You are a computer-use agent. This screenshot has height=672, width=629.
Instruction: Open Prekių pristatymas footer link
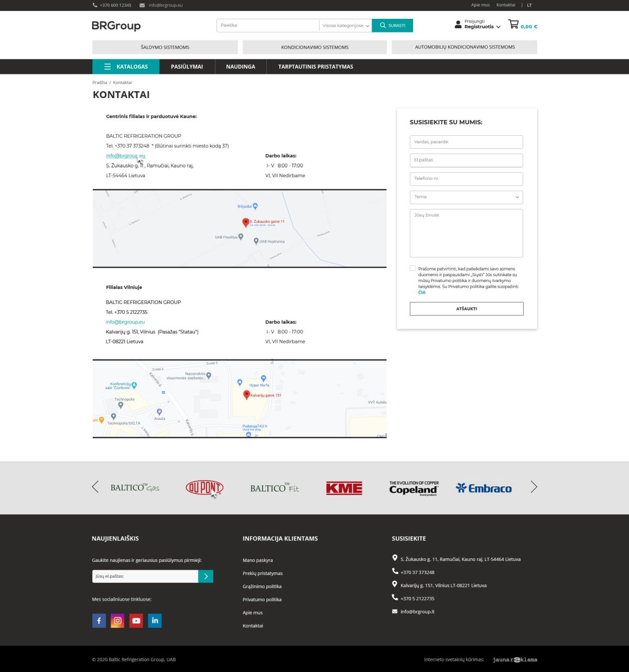[263, 573]
